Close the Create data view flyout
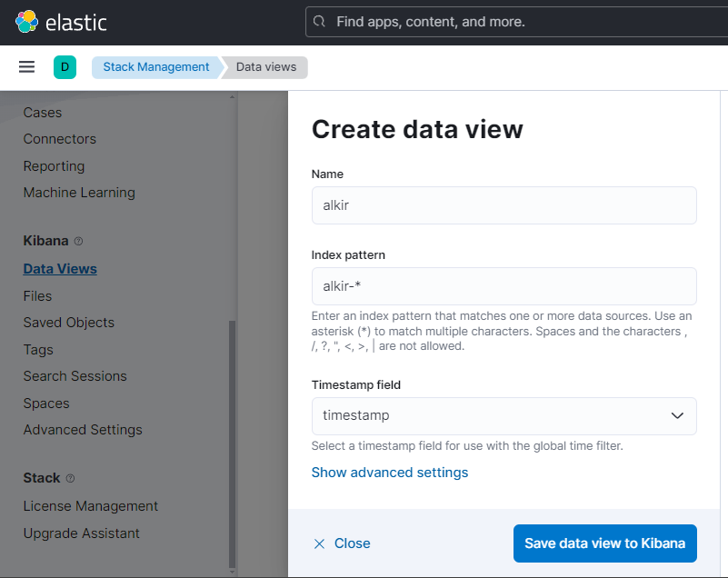Screen dimensions: 728x578 coord(342,543)
